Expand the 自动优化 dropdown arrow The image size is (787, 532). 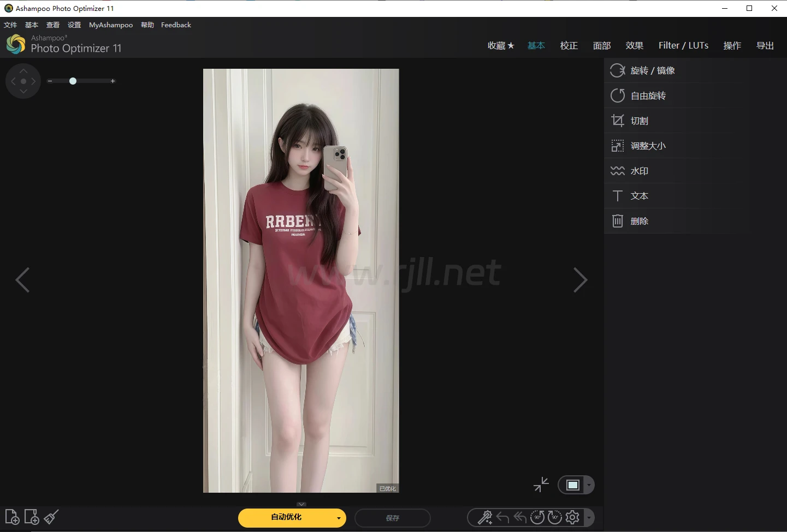[x=339, y=518]
